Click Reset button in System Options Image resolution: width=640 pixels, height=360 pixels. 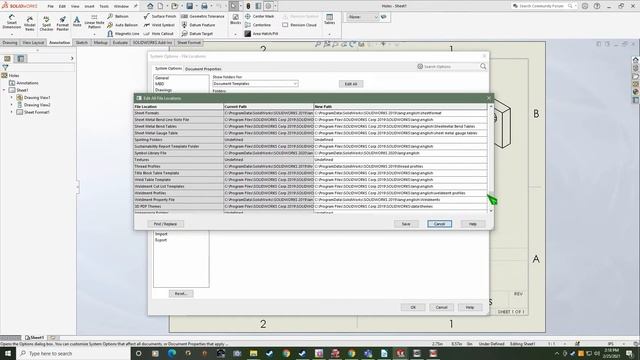[x=181, y=294]
